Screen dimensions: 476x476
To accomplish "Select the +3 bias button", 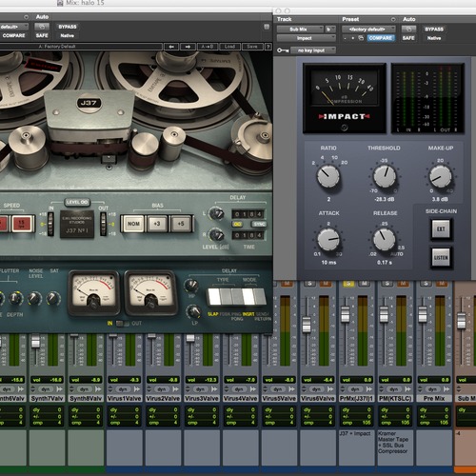I will point(157,224).
